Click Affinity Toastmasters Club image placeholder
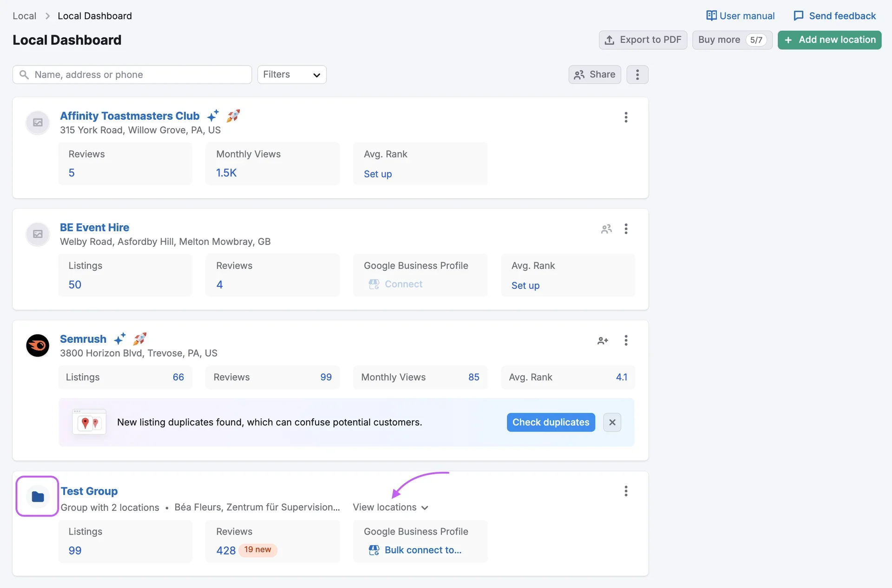This screenshot has height=588, width=892. pyautogui.click(x=38, y=123)
